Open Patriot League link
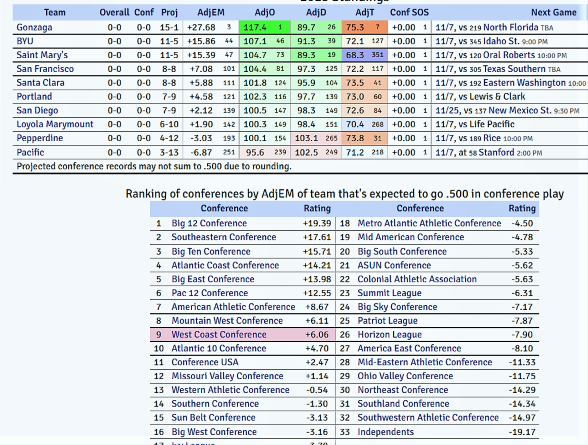The width and height of the screenshot is (588, 445). [x=387, y=321]
